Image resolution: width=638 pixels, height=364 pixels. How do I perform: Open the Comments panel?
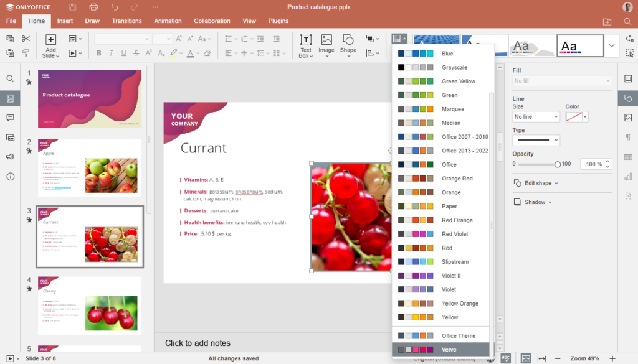point(10,118)
